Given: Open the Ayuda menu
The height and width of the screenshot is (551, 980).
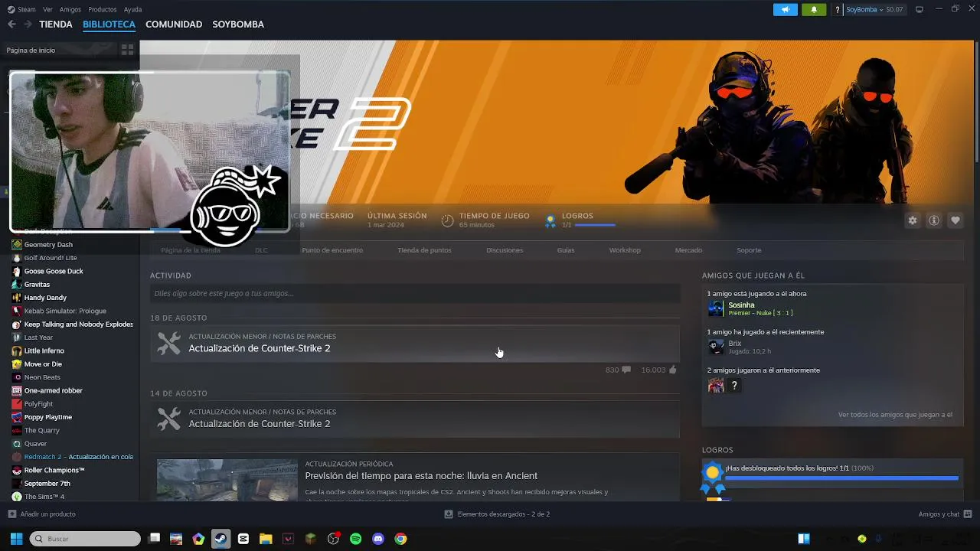Looking at the screenshot, I should coord(132,9).
